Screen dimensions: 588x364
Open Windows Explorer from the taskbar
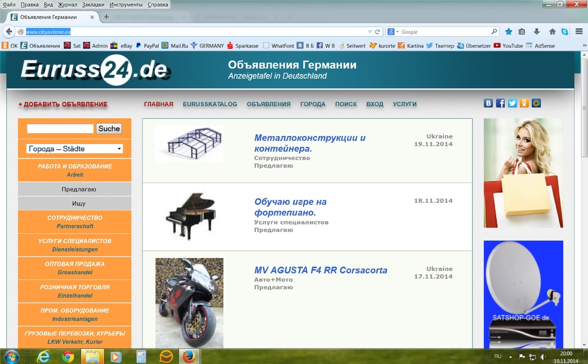tap(92, 356)
